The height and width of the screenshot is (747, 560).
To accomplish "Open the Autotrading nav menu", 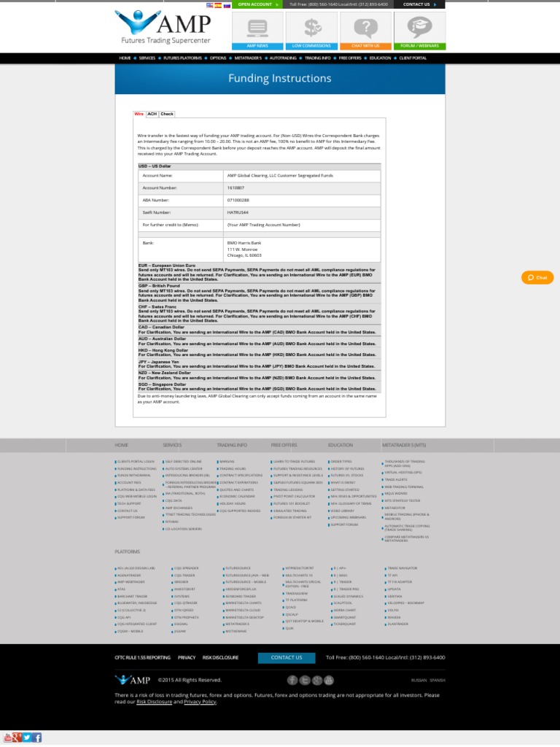I will (283, 58).
